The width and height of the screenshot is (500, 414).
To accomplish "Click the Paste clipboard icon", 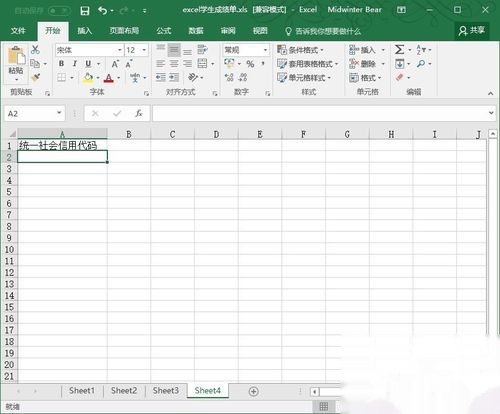I will tap(16, 55).
